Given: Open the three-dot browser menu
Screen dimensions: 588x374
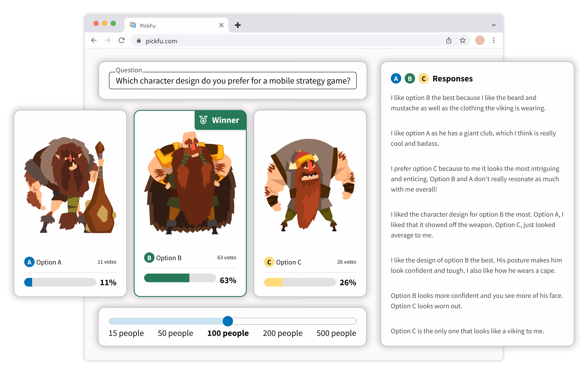Looking at the screenshot, I should (493, 40).
